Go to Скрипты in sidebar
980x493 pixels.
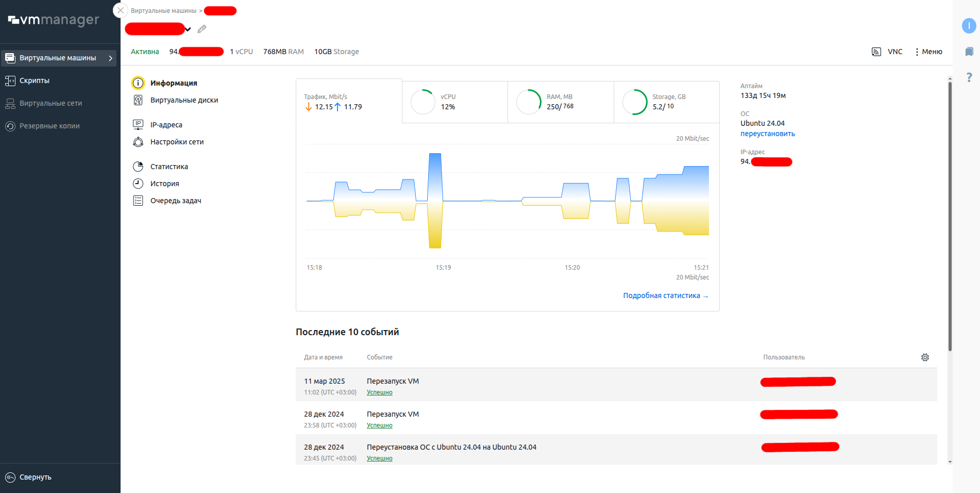click(x=35, y=80)
